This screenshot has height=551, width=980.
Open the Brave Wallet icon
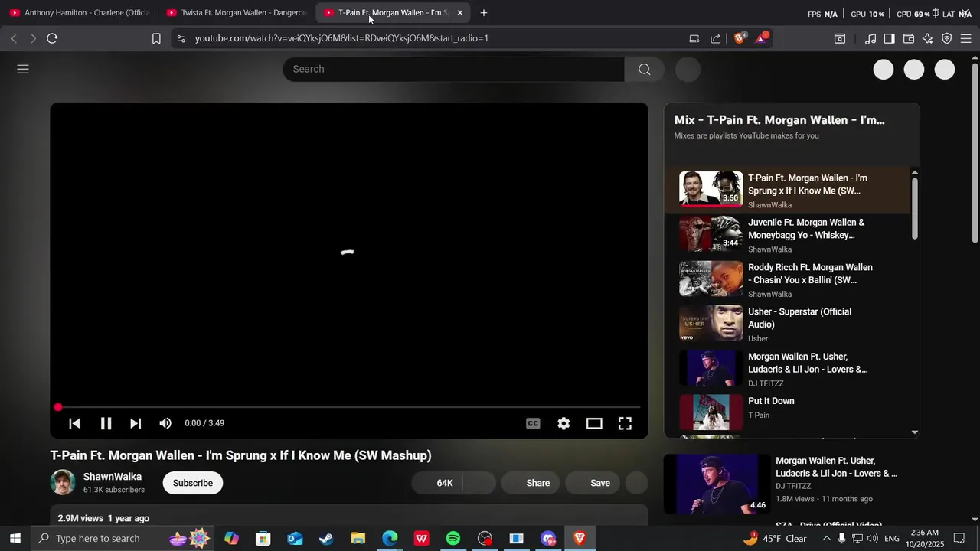point(909,38)
